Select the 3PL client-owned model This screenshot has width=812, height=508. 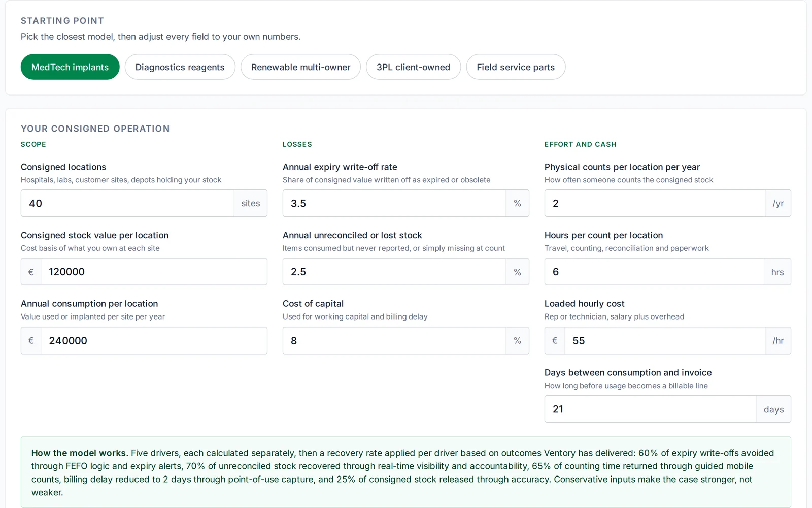(x=413, y=67)
